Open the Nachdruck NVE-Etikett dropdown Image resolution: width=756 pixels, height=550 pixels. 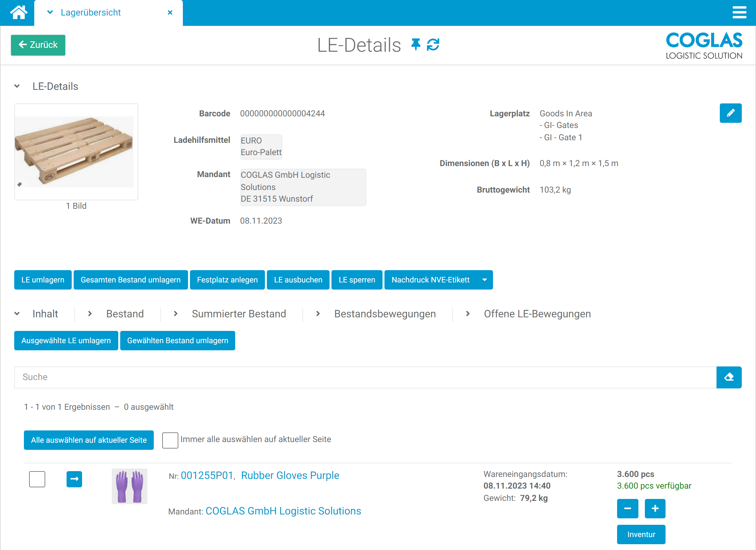(485, 280)
